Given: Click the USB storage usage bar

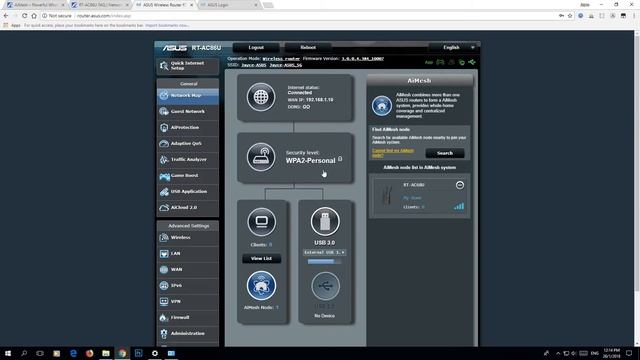Looking at the screenshot, I should click(324, 261).
